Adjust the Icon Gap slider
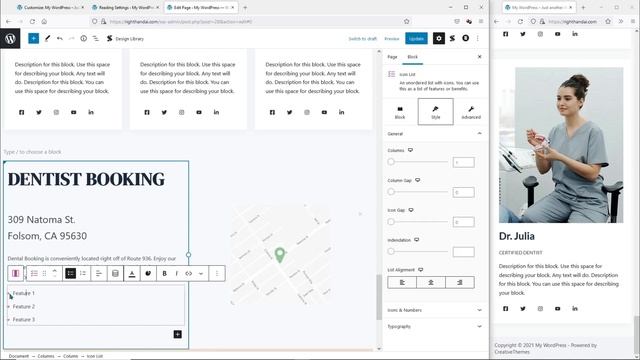Screen dimensions: 640x360 click(x=418, y=222)
